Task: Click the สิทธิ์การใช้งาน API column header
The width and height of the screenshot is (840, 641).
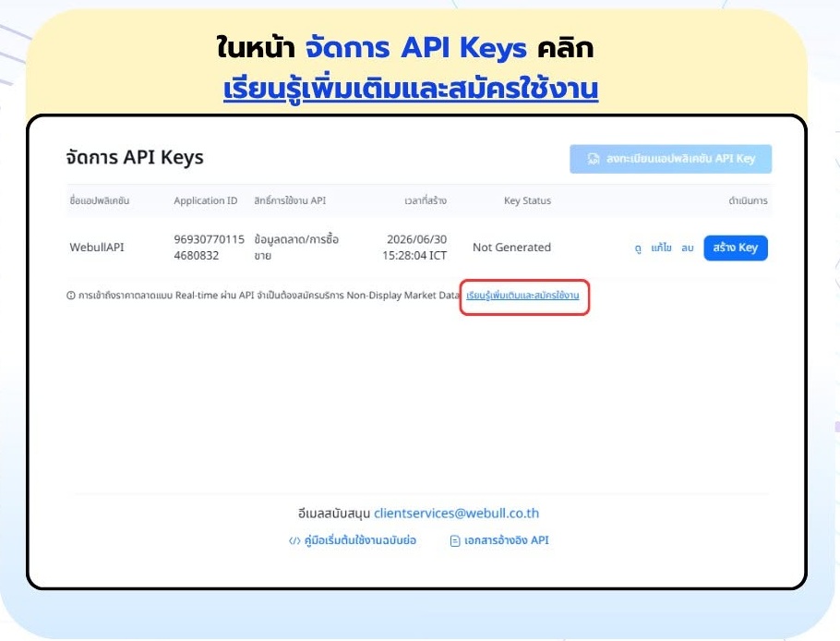Action: click(290, 200)
